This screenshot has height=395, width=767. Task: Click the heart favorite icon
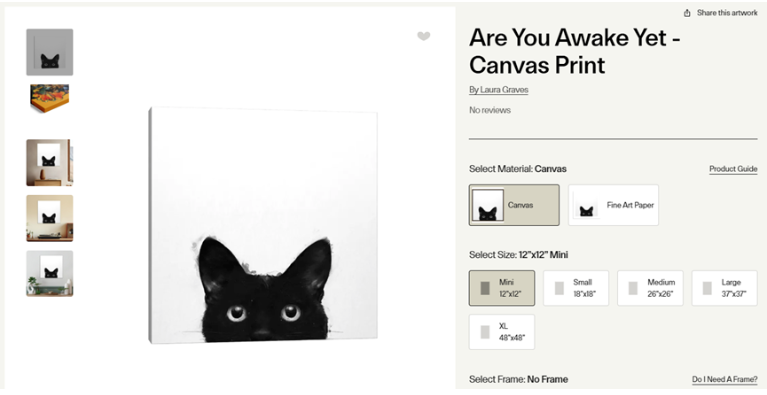point(424,36)
